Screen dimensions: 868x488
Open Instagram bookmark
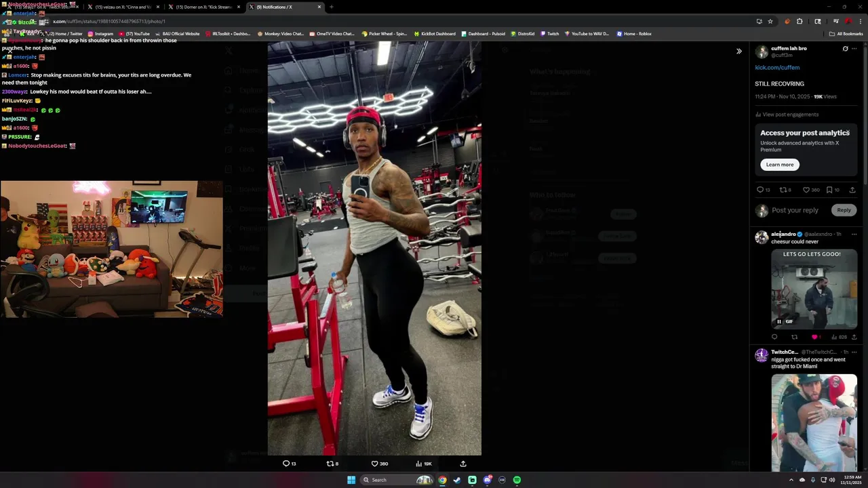tap(100, 34)
